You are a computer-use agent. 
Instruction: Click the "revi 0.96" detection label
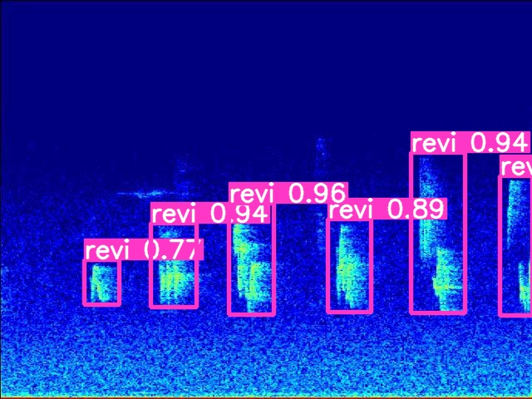click(288, 193)
